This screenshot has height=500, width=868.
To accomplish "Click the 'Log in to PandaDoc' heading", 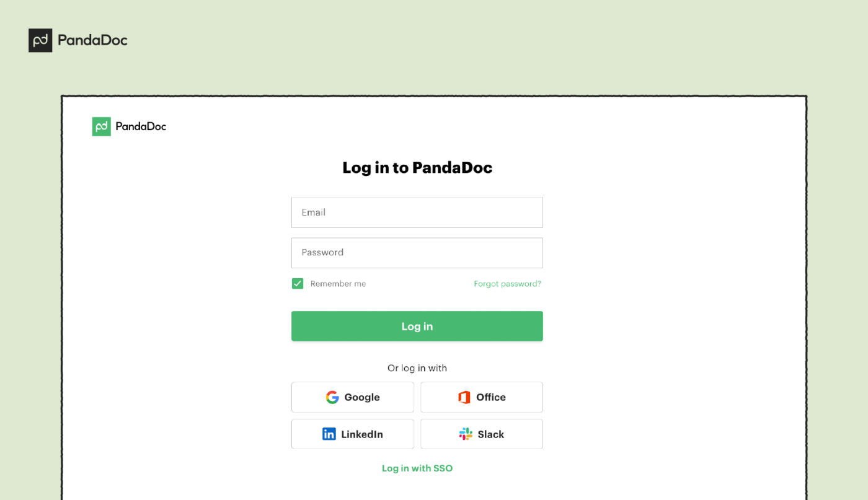I will (x=417, y=167).
